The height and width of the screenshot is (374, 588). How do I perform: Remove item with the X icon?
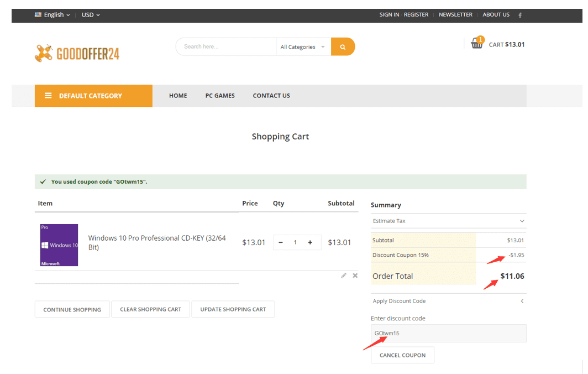[355, 276]
